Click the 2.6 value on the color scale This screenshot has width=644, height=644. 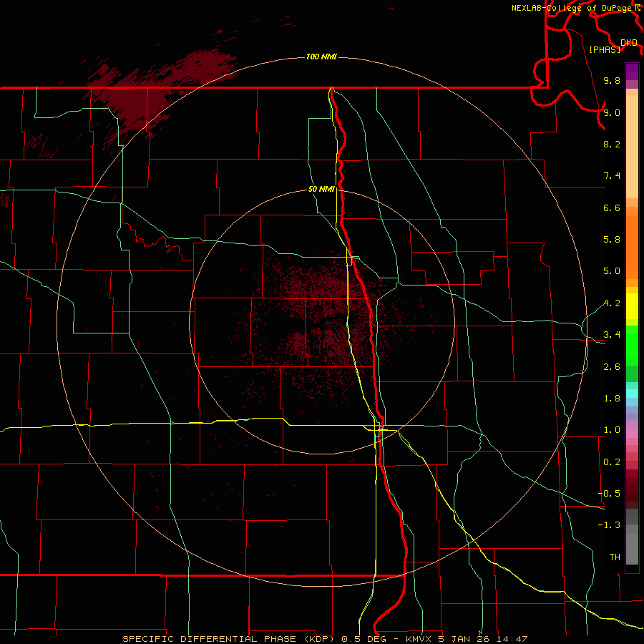pyautogui.click(x=612, y=366)
